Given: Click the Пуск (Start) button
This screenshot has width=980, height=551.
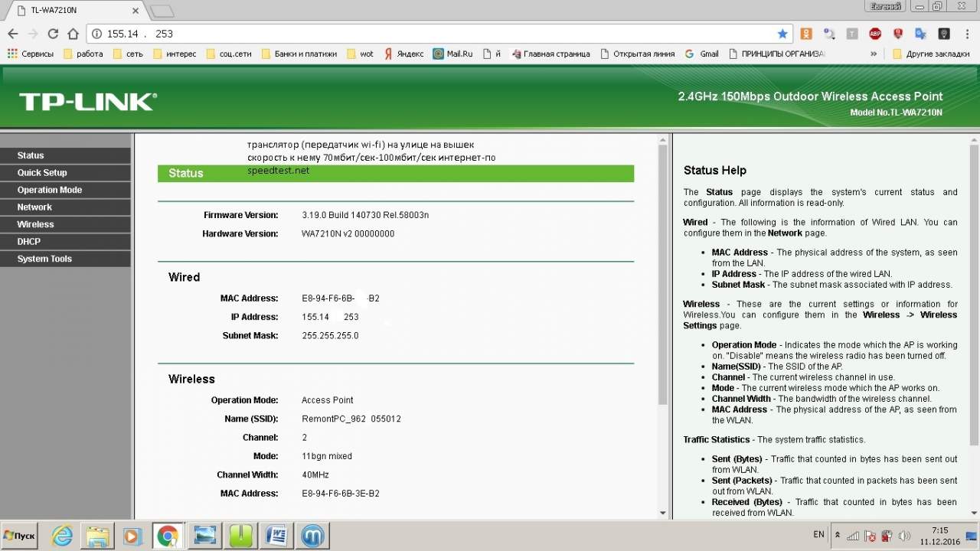Looking at the screenshot, I should [x=21, y=535].
